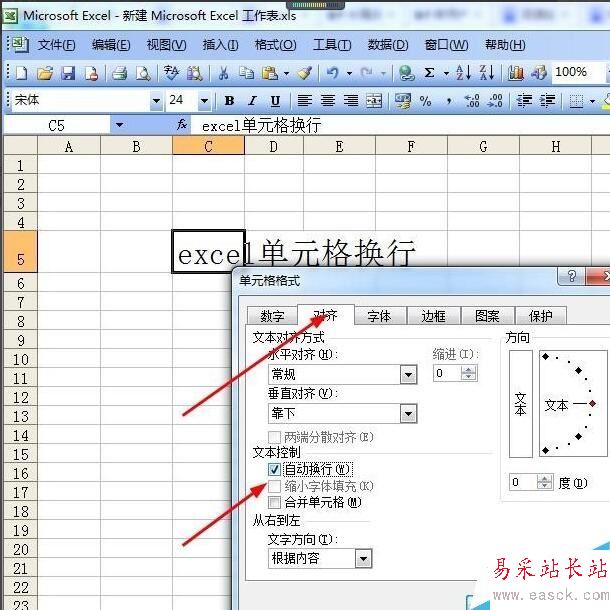
Task: Click the insert function fx icon
Action: 182,125
